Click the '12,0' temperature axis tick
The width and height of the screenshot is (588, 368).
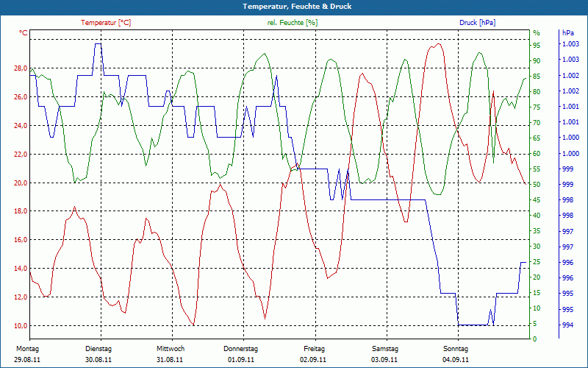pyautogui.click(x=21, y=297)
